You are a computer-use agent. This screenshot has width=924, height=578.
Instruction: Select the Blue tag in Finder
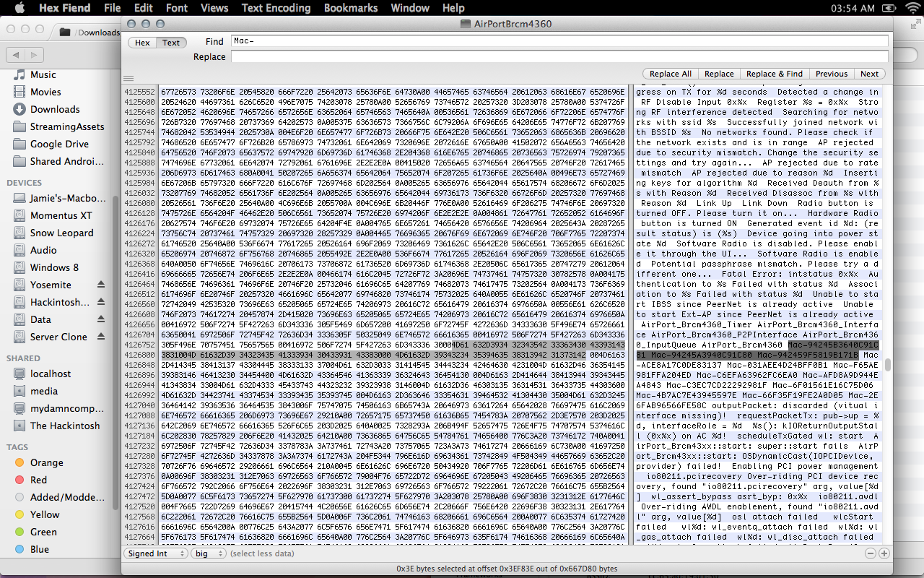pos(40,549)
